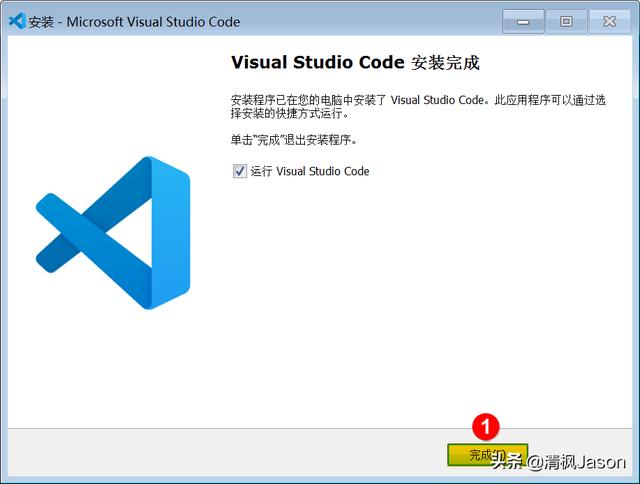Select heading Visual Studio Code 安装完成
The width and height of the screenshot is (640, 484).
coord(355,62)
